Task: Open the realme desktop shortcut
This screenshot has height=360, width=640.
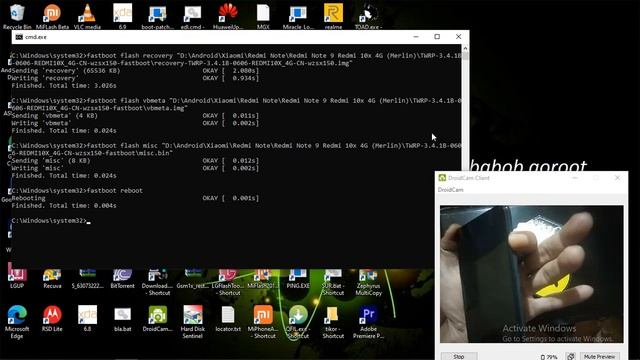Action: (x=333, y=16)
